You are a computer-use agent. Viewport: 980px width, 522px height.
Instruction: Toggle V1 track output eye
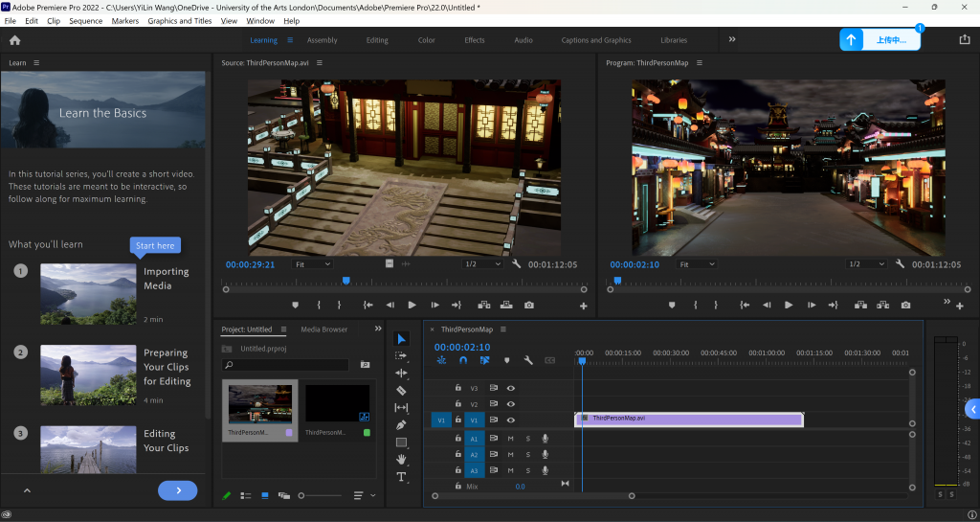pyautogui.click(x=511, y=420)
